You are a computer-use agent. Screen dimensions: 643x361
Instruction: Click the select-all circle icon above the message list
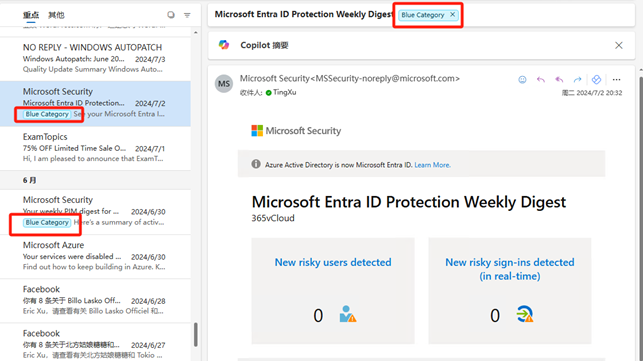click(171, 15)
